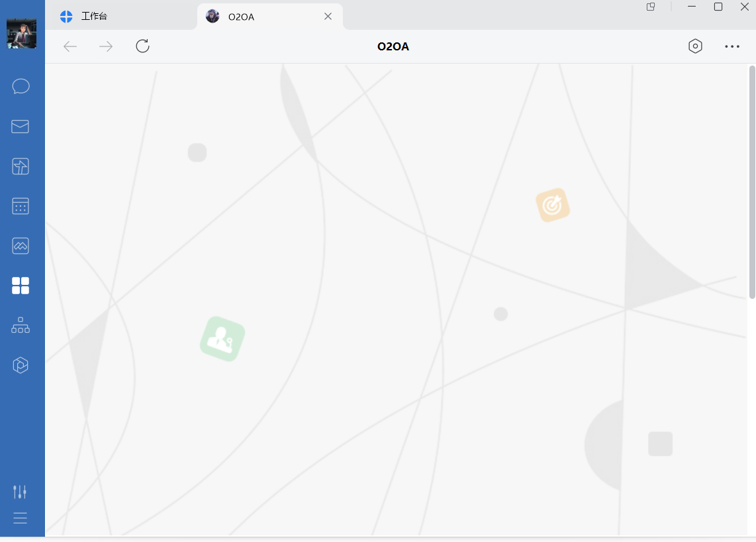Screen dimensions: 756x542
Task: Go back with the left arrow
Action: pos(70,46)
